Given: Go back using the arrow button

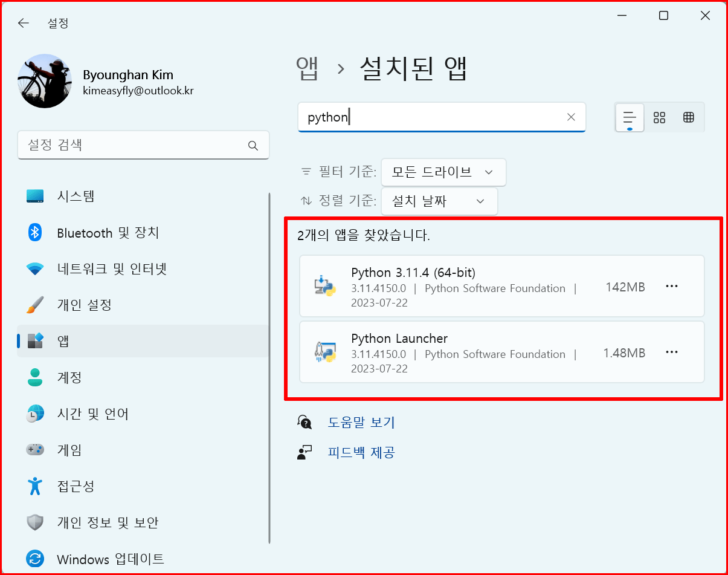Looking at the screenshot, I should [23, 23].
